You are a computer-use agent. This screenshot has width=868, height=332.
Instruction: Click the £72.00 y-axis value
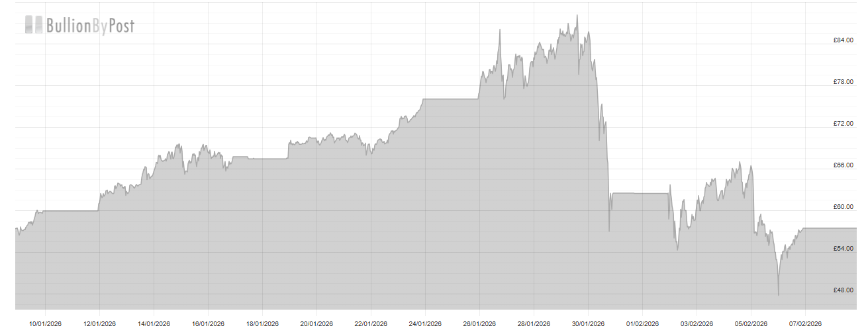[843, 124]
